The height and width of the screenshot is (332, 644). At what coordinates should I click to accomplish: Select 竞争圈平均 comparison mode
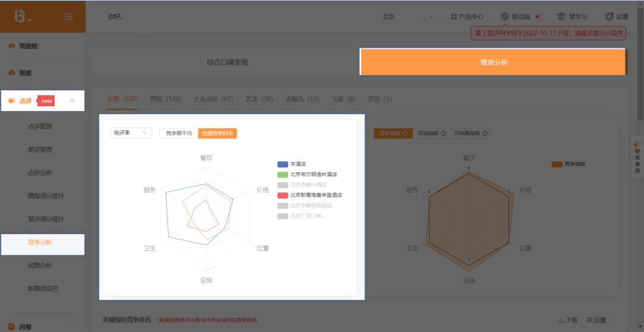[179, 133]
